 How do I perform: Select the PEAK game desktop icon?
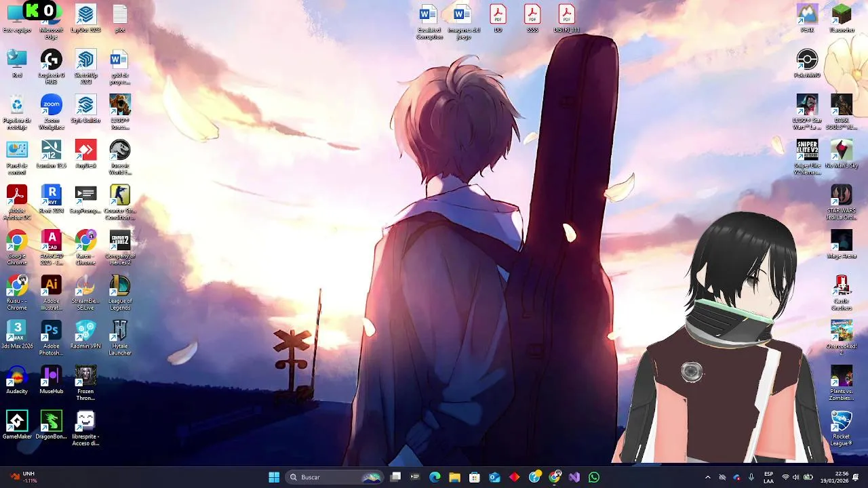[807, 19]
